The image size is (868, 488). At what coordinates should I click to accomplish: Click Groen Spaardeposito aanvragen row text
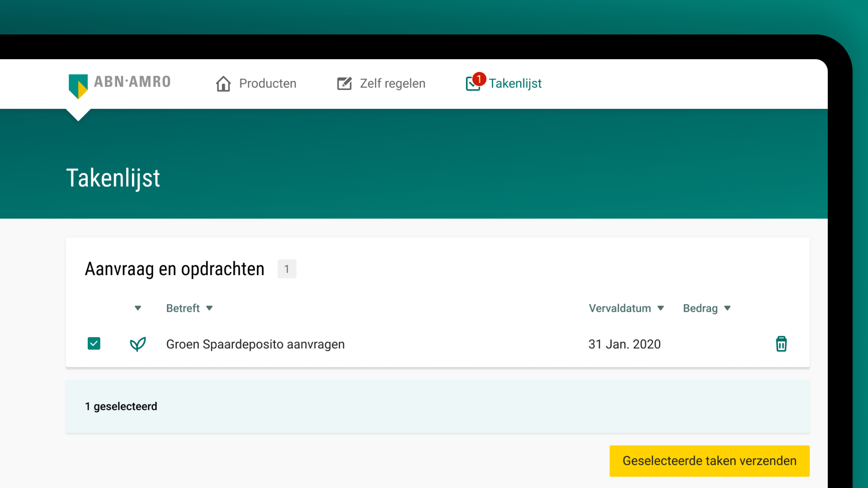(255, 344)
